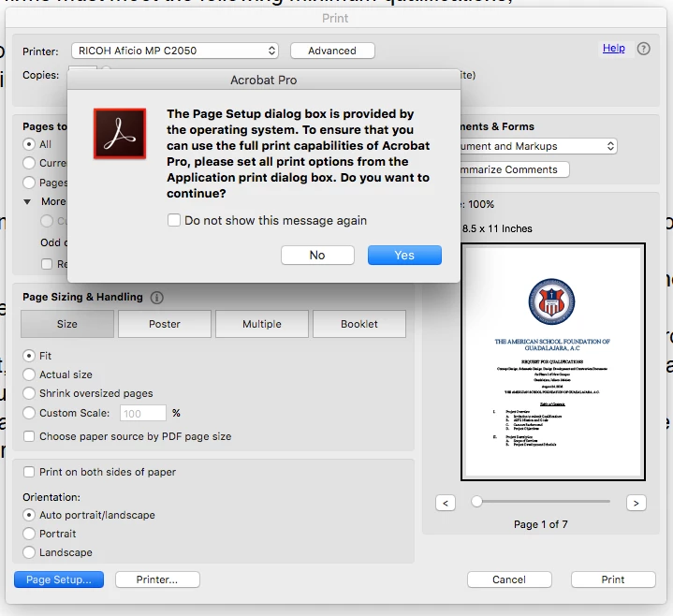Open the Help link

(x=613, y=48)
